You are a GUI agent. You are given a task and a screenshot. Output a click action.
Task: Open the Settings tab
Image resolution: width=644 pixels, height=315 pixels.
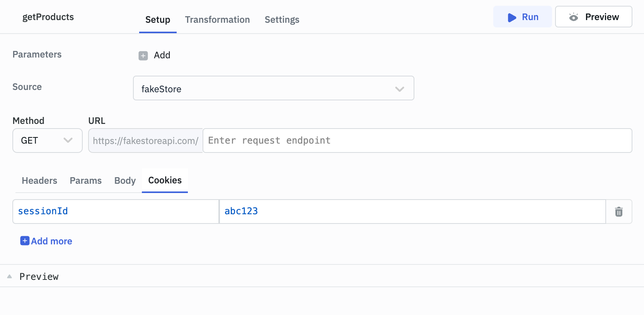[282, 20]
